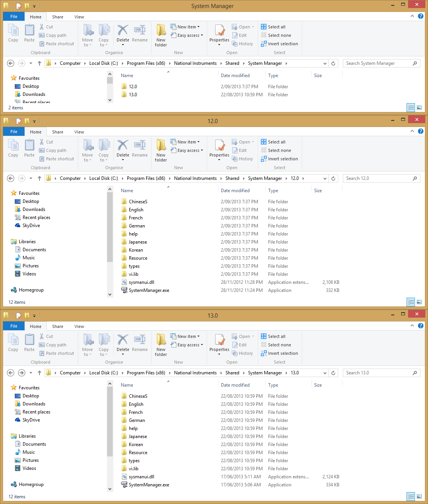
Task: Click Music library in the 13.0 window sidebar
Action: click(x=28, y=452)
